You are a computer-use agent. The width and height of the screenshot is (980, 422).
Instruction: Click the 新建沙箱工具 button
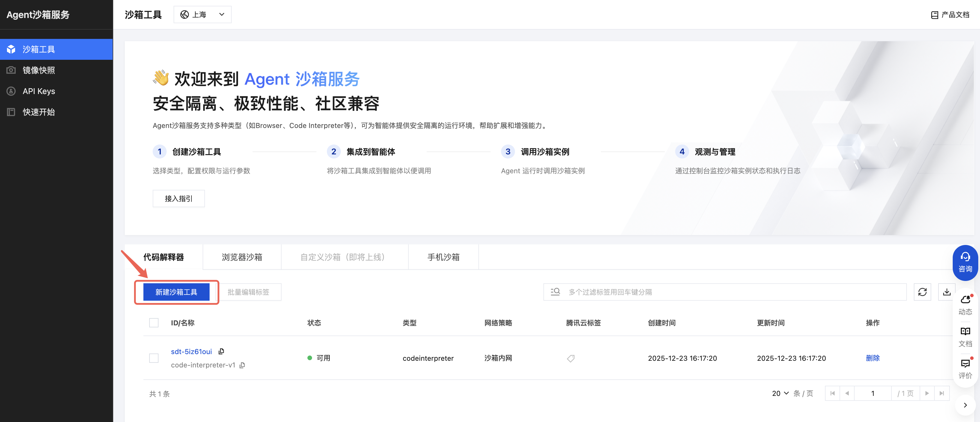176,292
